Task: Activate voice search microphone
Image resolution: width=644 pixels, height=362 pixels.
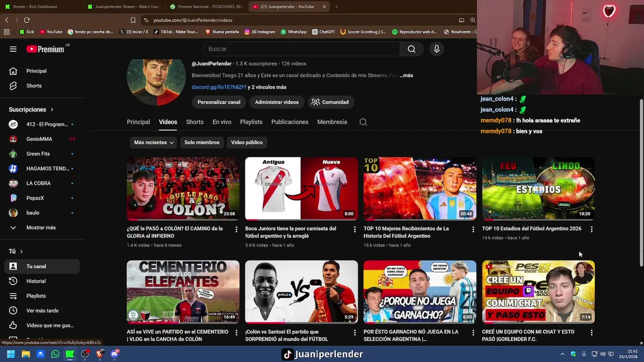Action: coord(437,49)
